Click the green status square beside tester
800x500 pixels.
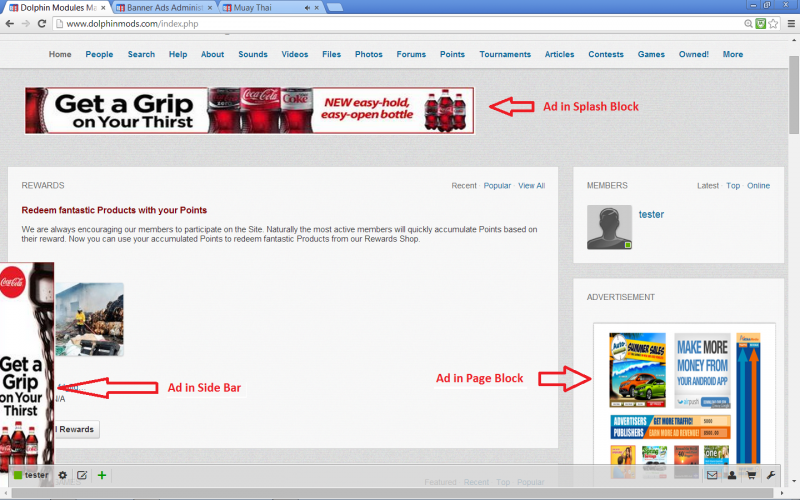(18, 475)
